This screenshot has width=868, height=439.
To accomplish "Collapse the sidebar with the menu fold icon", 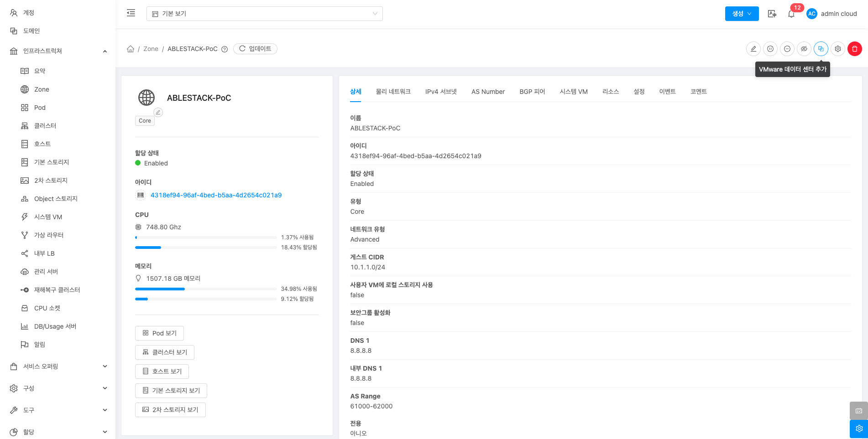I will [x=131, y=13].
